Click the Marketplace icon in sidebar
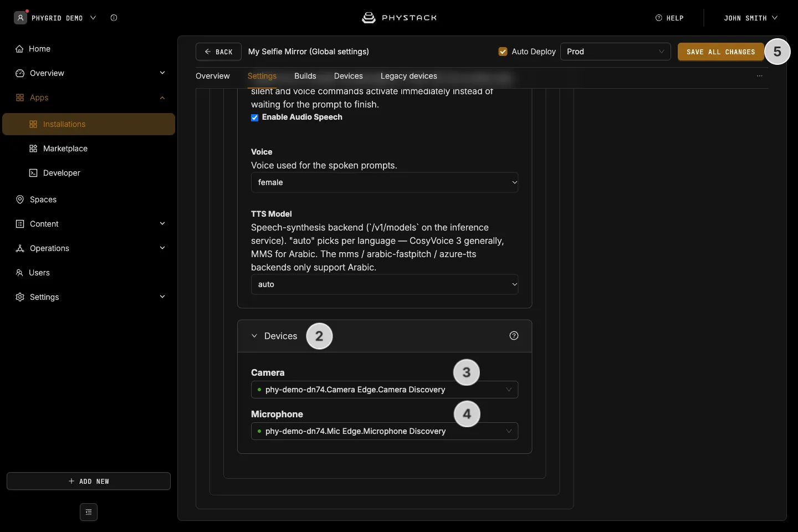Viewport: 798px width, 532px height. 33,149
